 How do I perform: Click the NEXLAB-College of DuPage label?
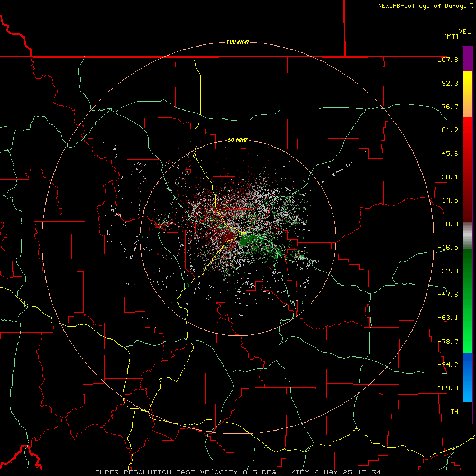coord(425,6)
